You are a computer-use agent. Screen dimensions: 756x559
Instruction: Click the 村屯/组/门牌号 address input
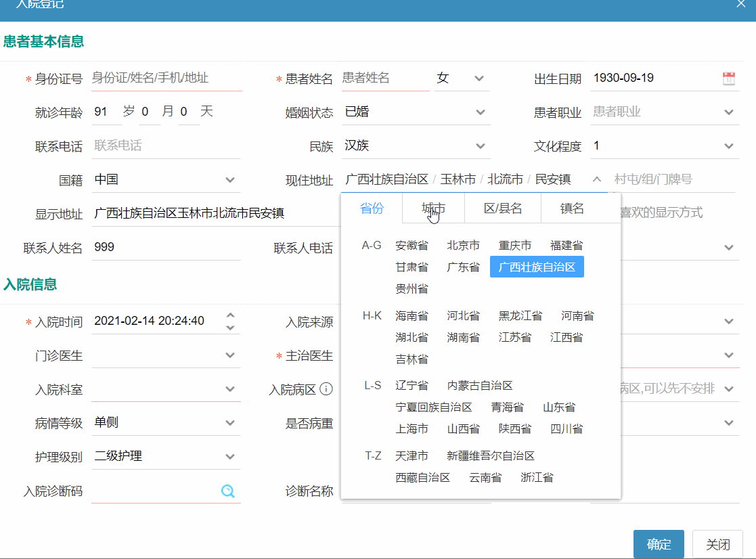(x=673, y=179)
